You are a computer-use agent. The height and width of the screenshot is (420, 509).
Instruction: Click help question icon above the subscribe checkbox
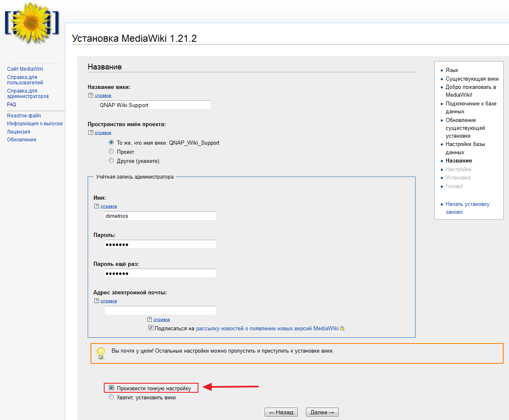[149, 320]
